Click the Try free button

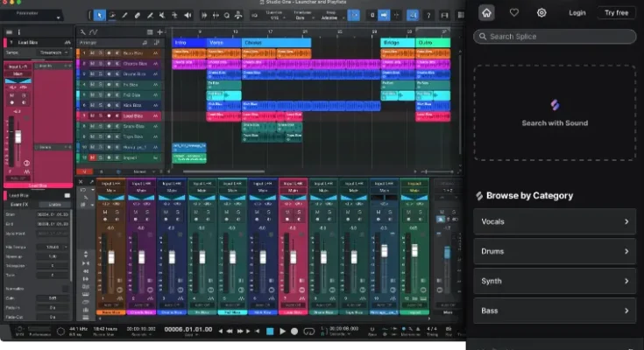coord(617,12)
